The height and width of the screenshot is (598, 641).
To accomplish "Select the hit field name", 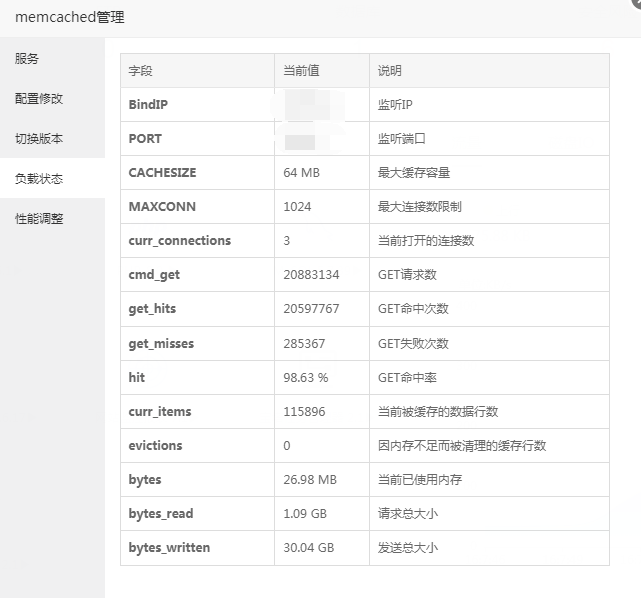I will pos(137,377).
